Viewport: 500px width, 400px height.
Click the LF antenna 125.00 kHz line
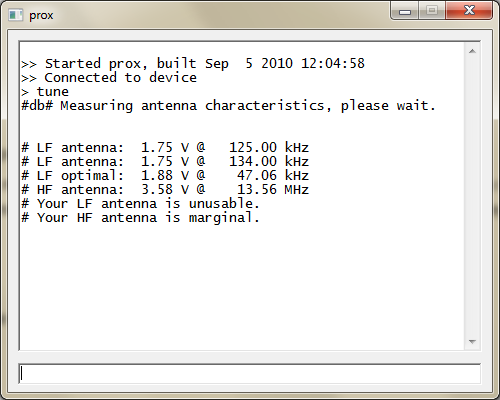(165, 147)
